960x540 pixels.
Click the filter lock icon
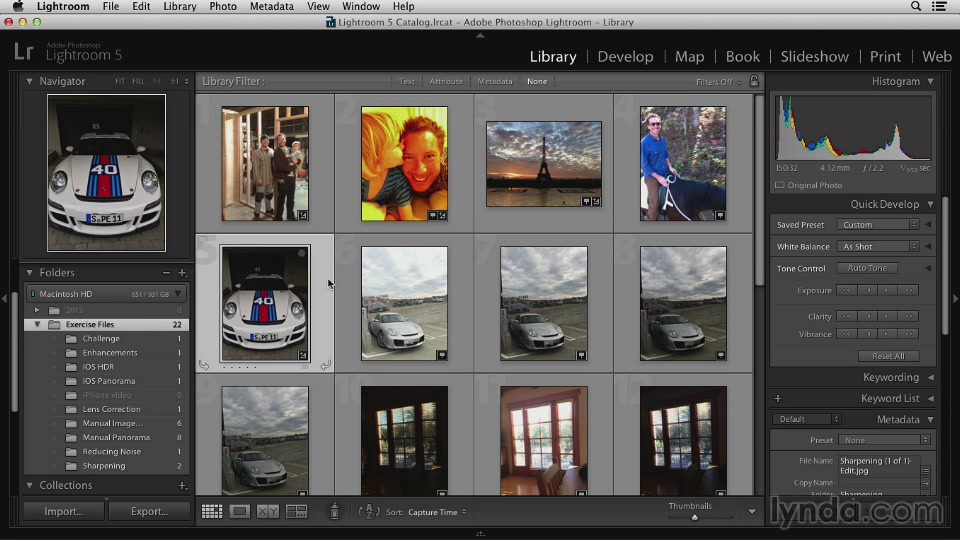pos(754,81)
